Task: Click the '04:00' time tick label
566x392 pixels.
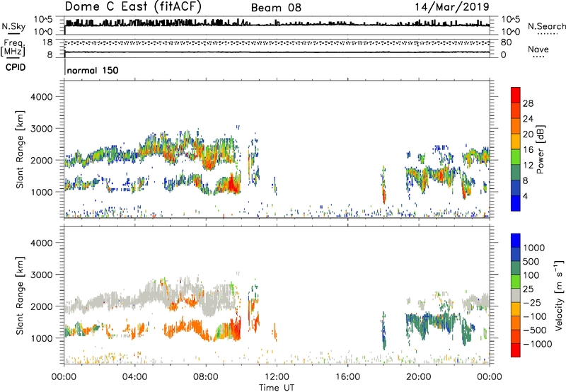Action: pyautogui.click(x=135, y=377)
